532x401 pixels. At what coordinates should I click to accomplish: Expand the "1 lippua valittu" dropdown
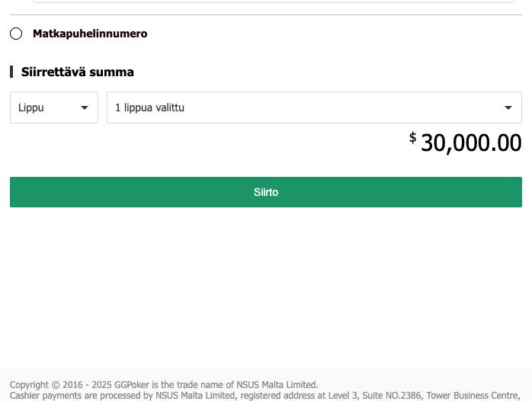coord(313,107)
